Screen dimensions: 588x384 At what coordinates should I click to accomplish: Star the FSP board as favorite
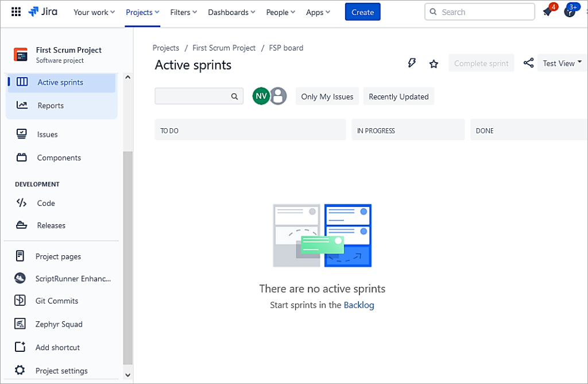coord(434,63)
